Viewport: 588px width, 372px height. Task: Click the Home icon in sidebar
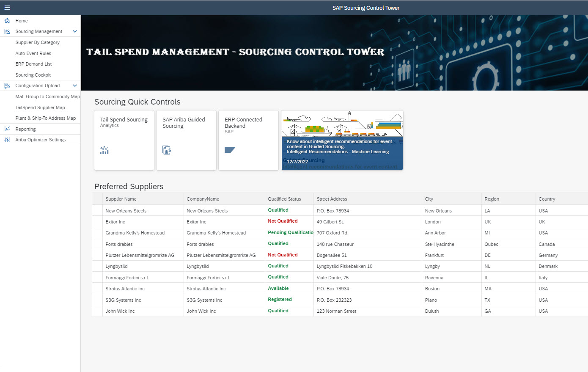click(x=7, y=21)
